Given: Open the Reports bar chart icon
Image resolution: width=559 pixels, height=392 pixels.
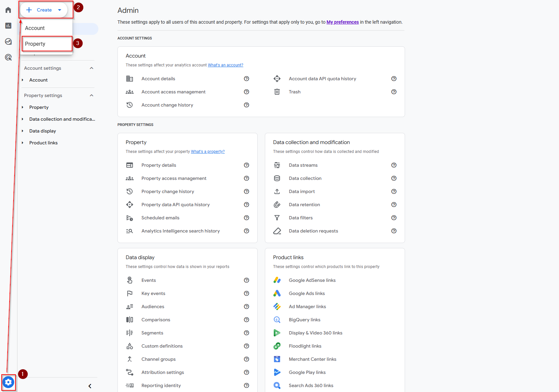Looking at the screenshot, I should 8,26.
